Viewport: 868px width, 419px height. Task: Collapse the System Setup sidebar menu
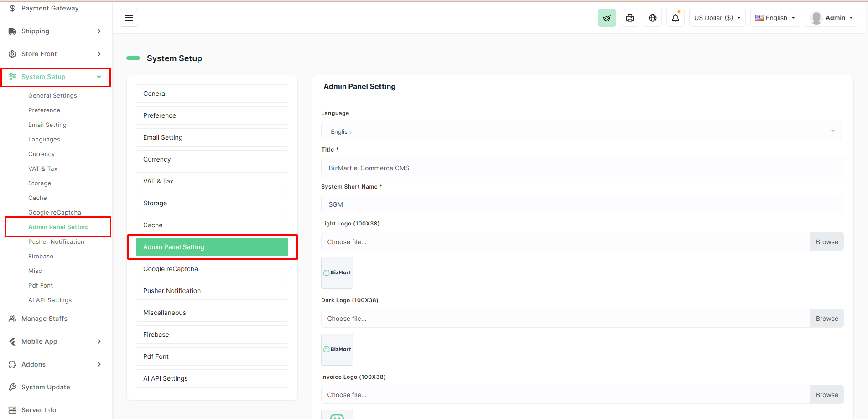(55, 77)
